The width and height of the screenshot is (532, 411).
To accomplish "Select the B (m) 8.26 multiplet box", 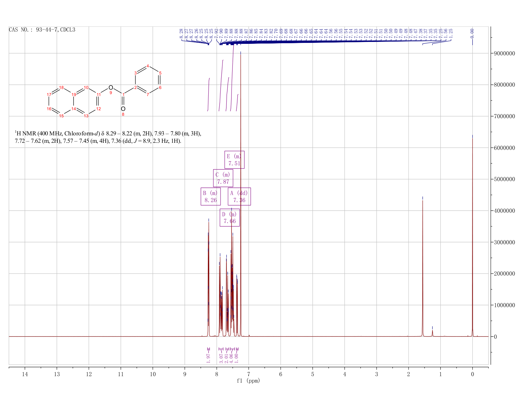I will click(x=211, y=196).
